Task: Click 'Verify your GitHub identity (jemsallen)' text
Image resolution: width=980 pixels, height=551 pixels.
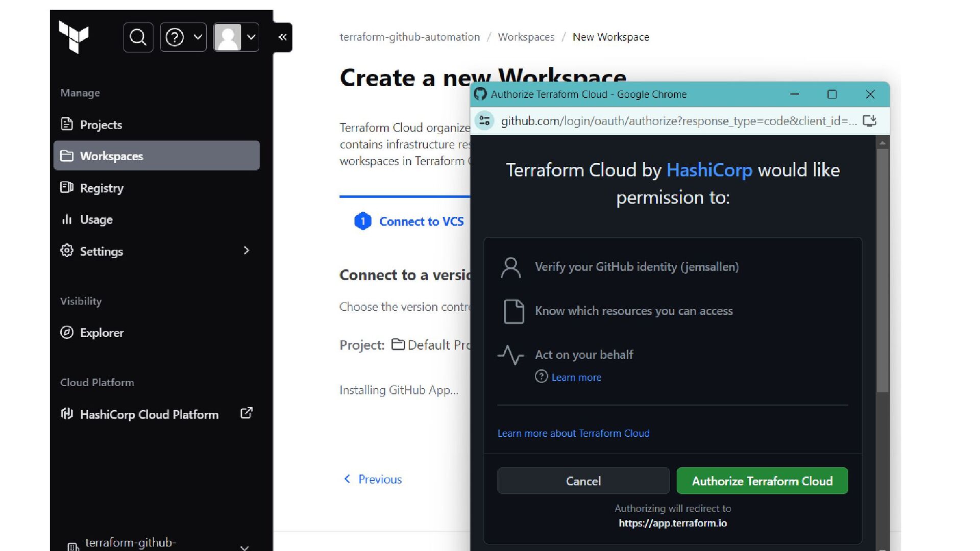Action: [x=636, y=267]
